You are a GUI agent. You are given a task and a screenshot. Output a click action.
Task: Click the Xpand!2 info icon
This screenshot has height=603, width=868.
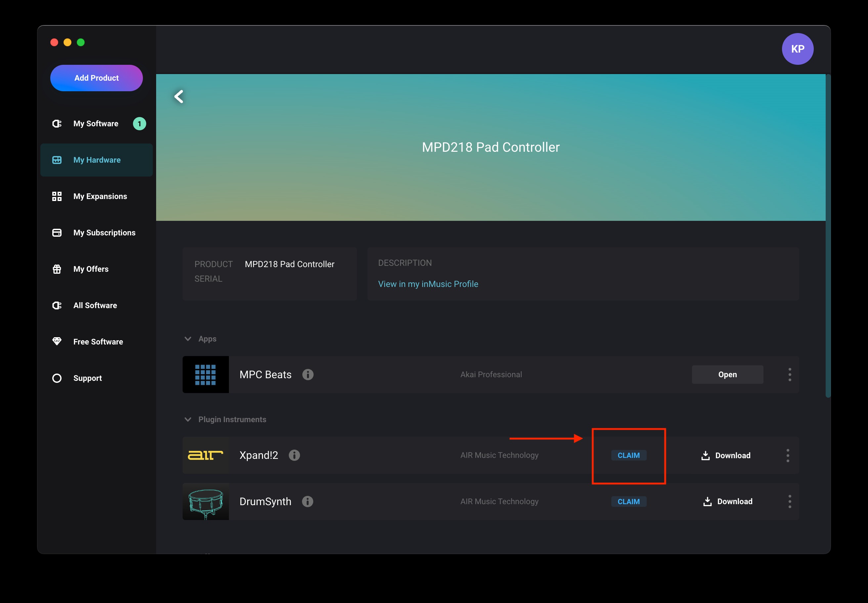(294, 455)
